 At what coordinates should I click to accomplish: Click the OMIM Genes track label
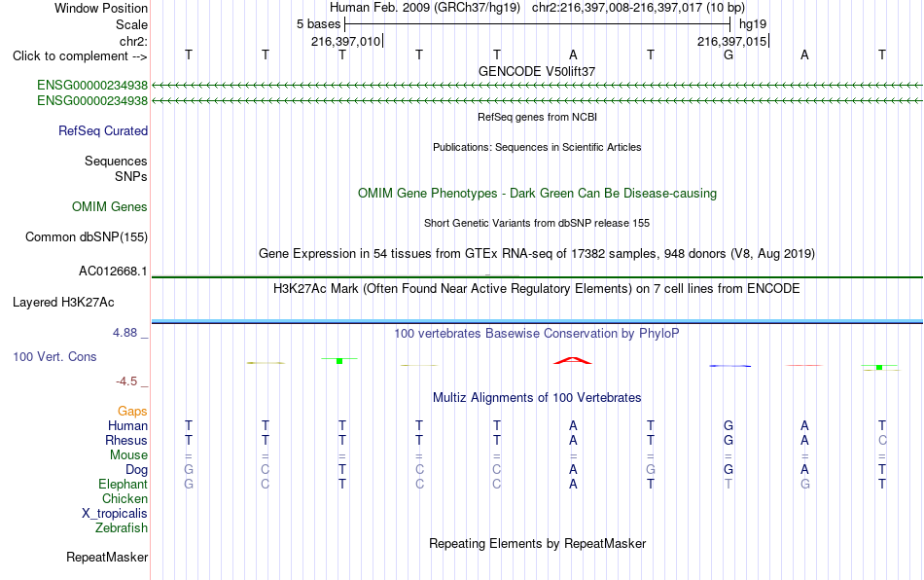110,207
